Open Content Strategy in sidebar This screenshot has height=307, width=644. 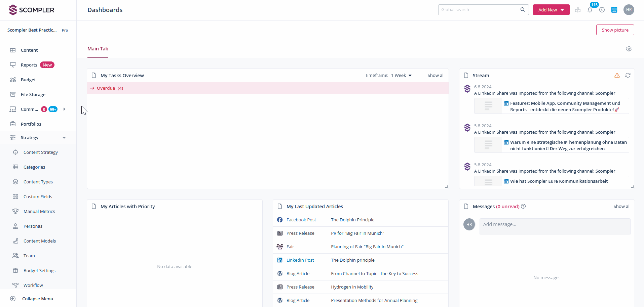[41, 152]
